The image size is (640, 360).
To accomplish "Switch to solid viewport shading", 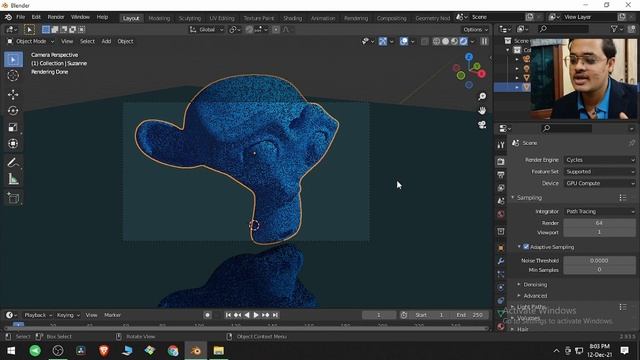I will pos(445,41).
